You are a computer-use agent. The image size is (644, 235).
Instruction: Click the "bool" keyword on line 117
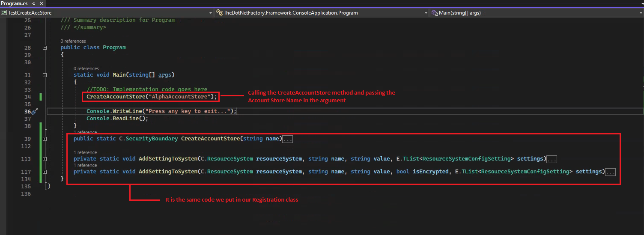click(403, 172)
